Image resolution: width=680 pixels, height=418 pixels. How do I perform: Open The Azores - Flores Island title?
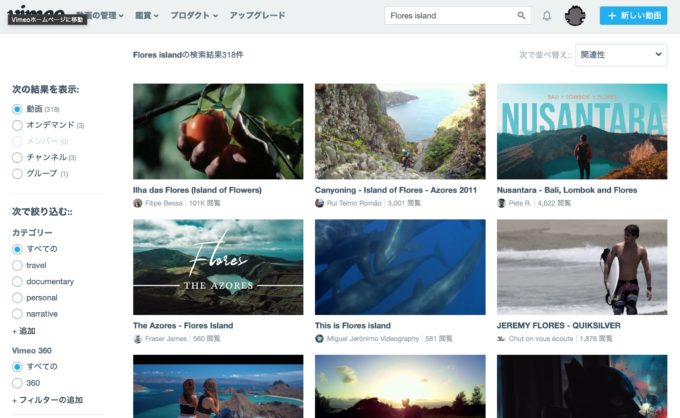coord(183,326)
